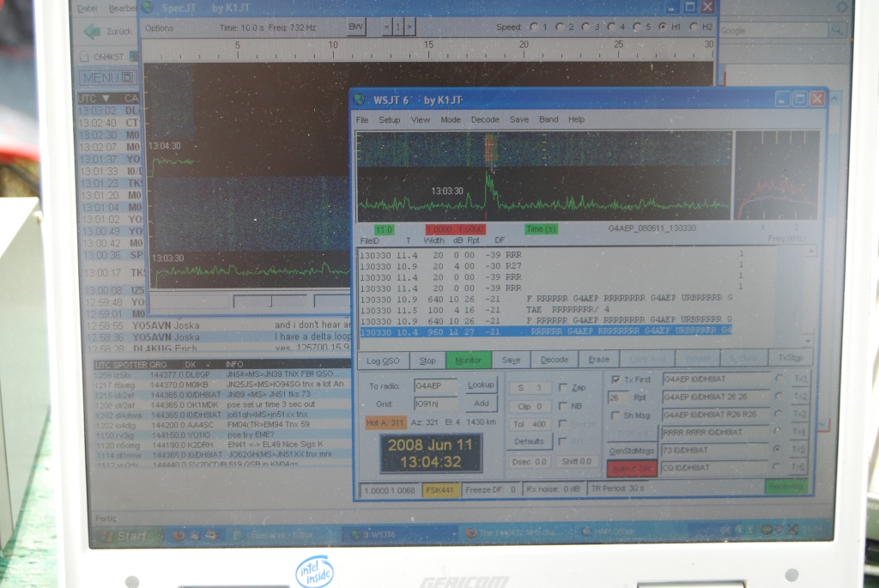
Task: Enable the NB noise blanker checkbox
Action: (563, 406)
